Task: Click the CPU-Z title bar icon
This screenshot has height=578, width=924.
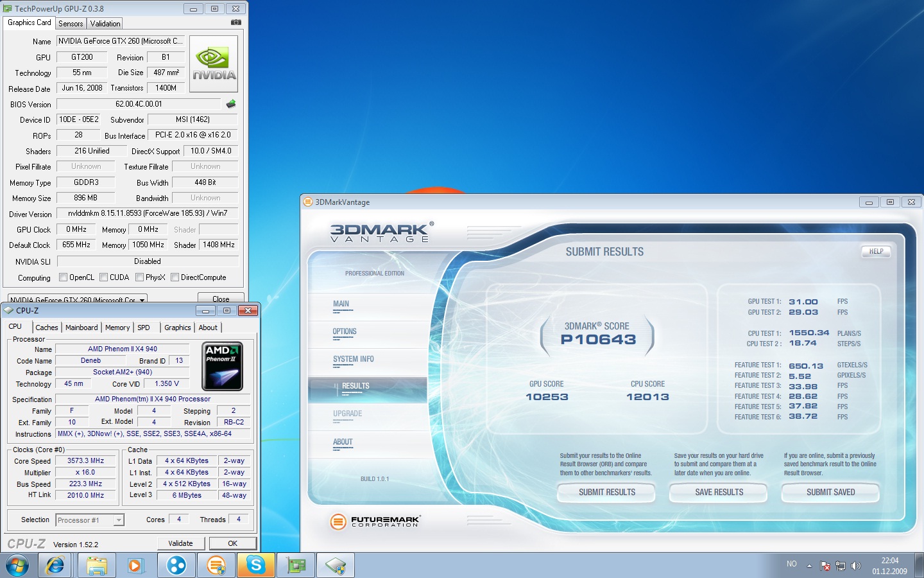Action: click(x=9, y=310)
